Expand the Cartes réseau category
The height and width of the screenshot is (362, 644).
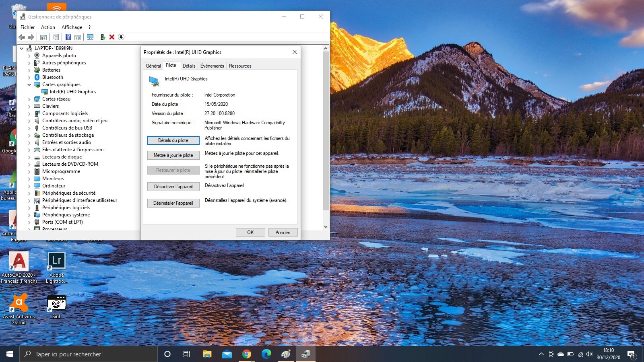[x=29, y=99]
